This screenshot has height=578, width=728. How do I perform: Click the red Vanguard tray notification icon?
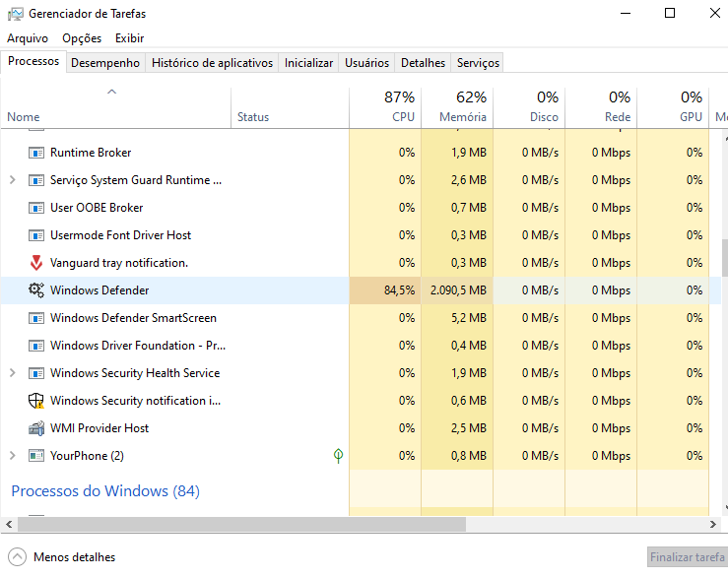(x=36, y=263)
